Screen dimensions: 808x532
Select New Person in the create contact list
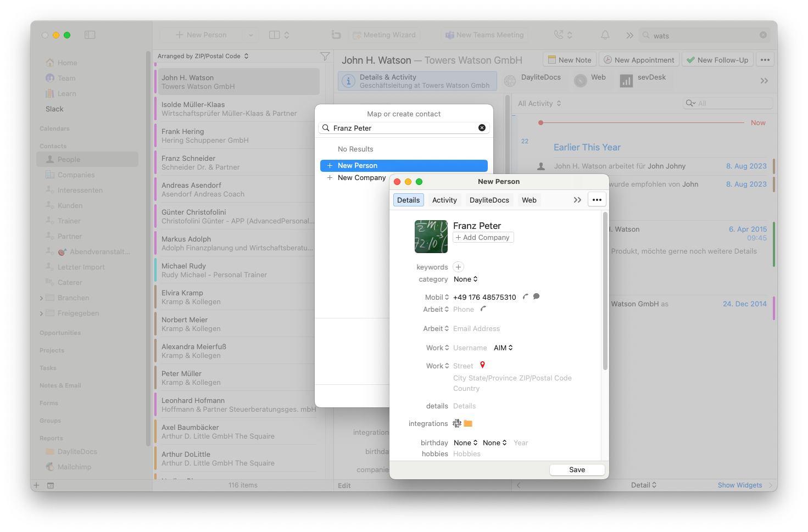[404, 166]
